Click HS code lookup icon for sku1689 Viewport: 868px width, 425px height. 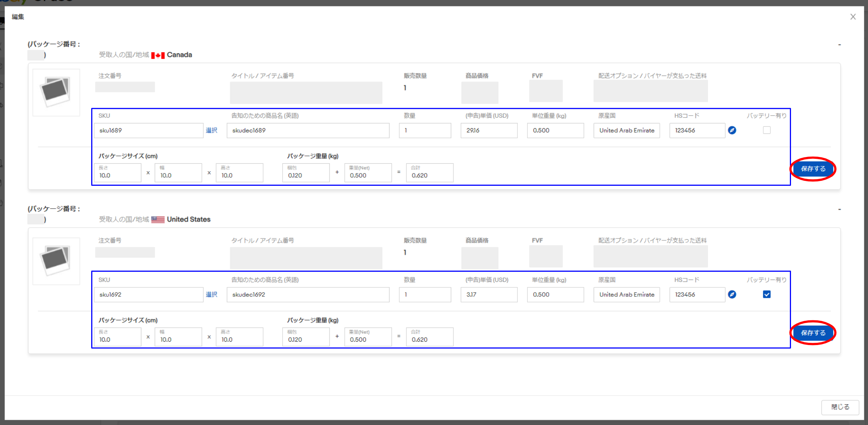click(732, 130)
